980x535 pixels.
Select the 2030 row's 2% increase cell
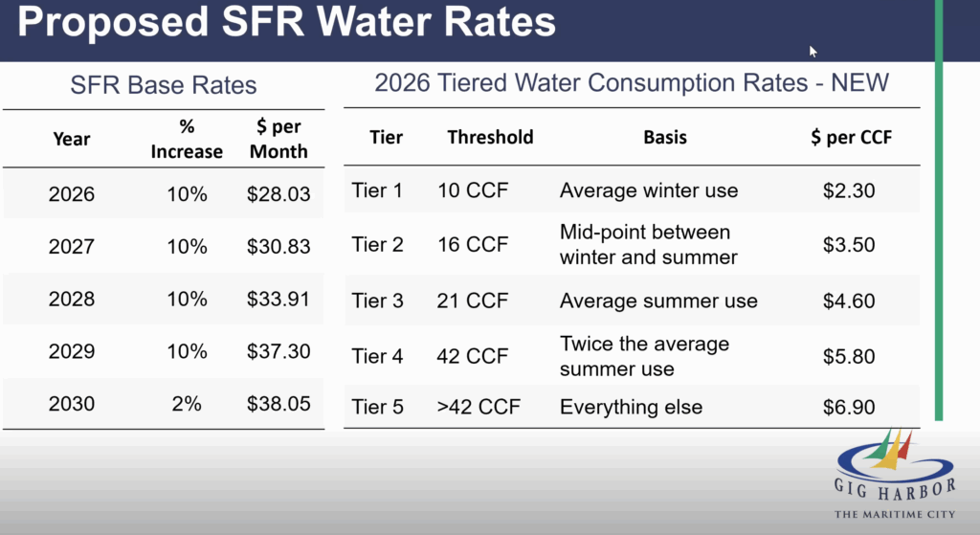(x=187, y=404)
